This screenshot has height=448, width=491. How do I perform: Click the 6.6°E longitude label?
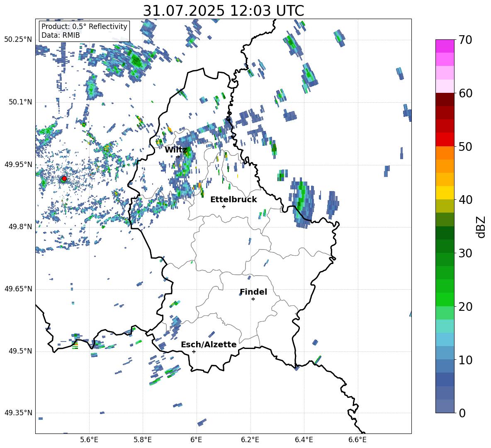pos(357,440)
